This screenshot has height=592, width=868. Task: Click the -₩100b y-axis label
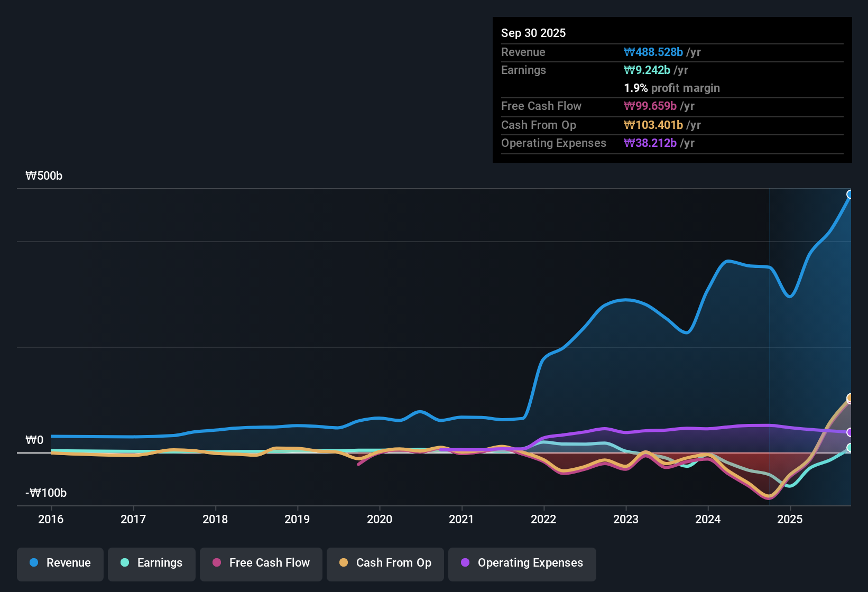coord(46,493)
